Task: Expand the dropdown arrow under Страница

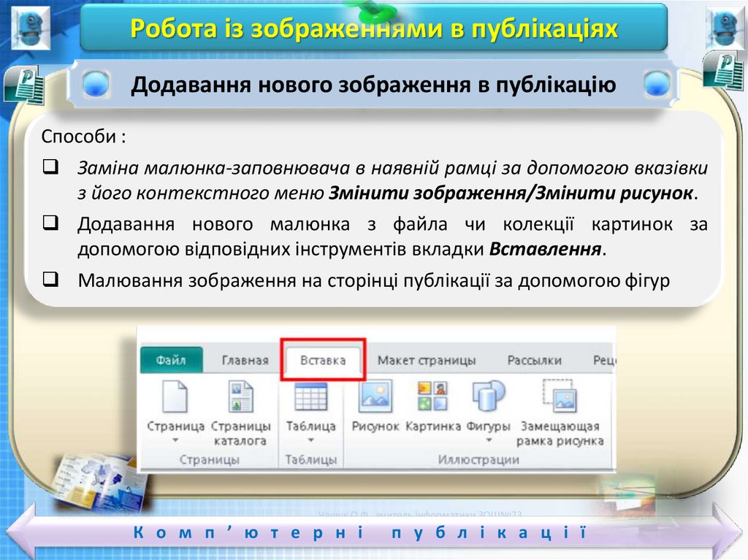Action: tap(175, 441)
